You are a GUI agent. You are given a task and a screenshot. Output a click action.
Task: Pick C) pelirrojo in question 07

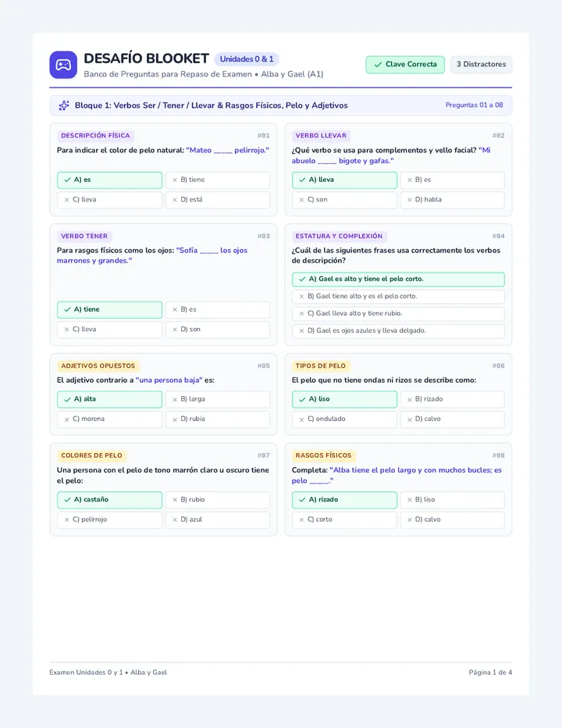(x=109, y=519)
